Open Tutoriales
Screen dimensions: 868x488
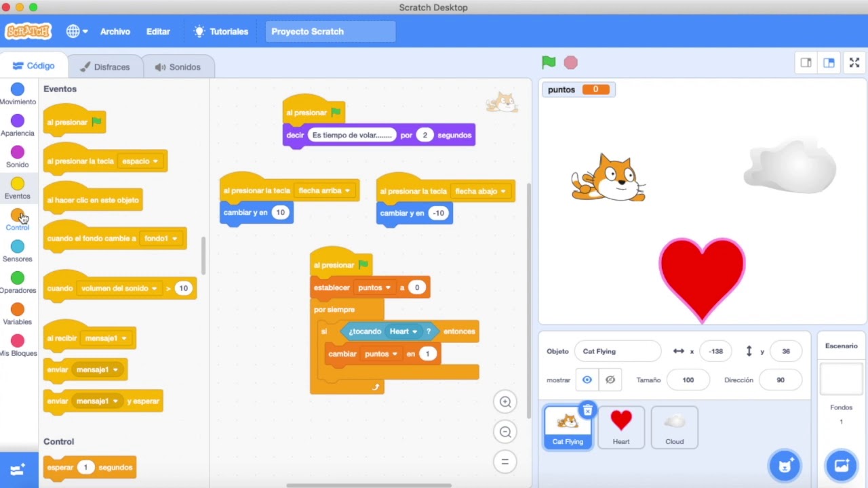[x=221, y=31]
